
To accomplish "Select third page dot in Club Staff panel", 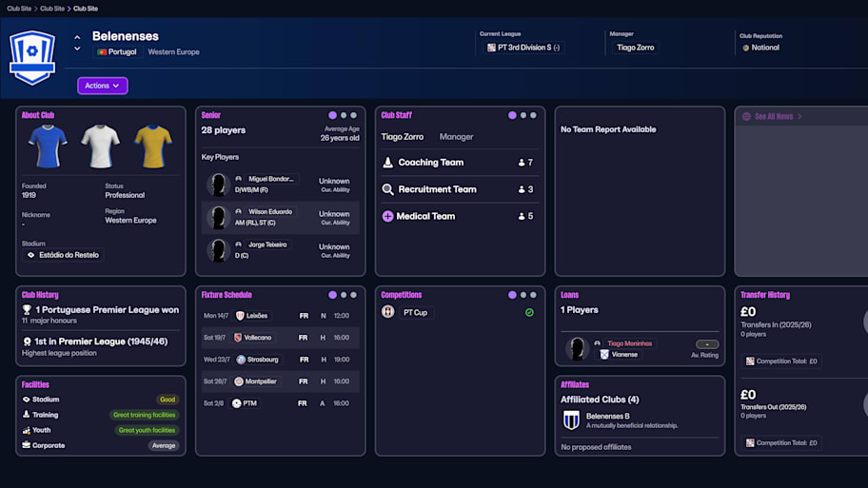I will click(x=534, y=115).
